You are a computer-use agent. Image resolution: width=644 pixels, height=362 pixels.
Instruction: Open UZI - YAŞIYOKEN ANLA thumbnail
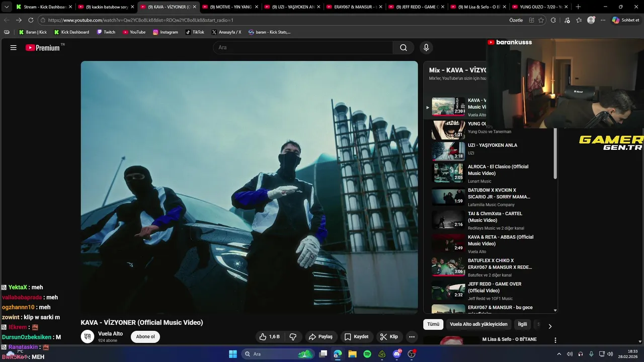point(448,151)
